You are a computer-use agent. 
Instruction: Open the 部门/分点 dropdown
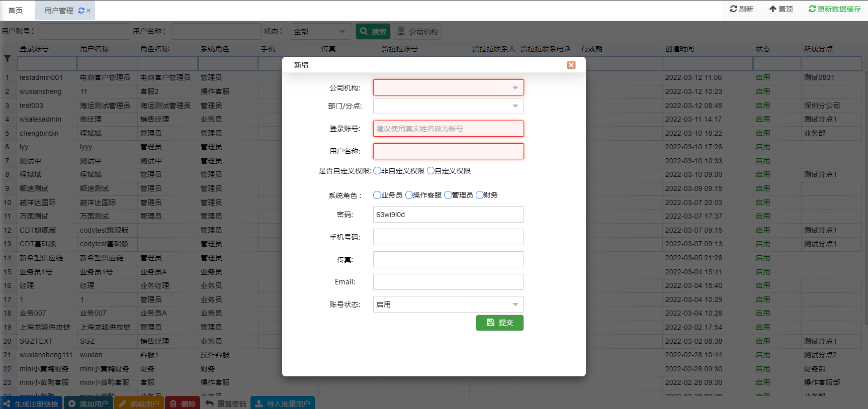click(515, 106)
